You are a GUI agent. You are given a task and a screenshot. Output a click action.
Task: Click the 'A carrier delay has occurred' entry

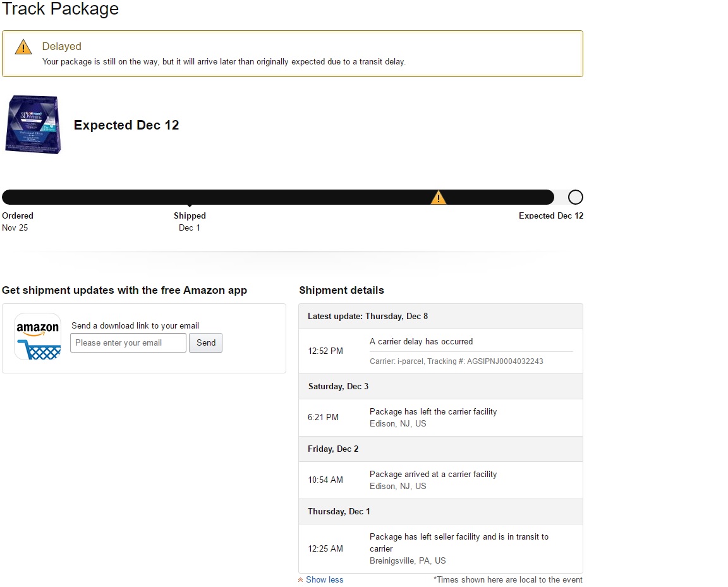tap(421, 342)
